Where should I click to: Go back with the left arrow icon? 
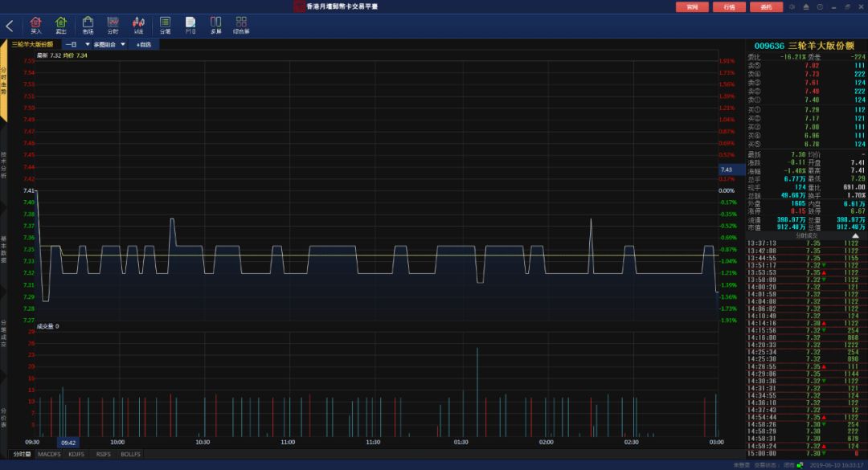point(10,26)
